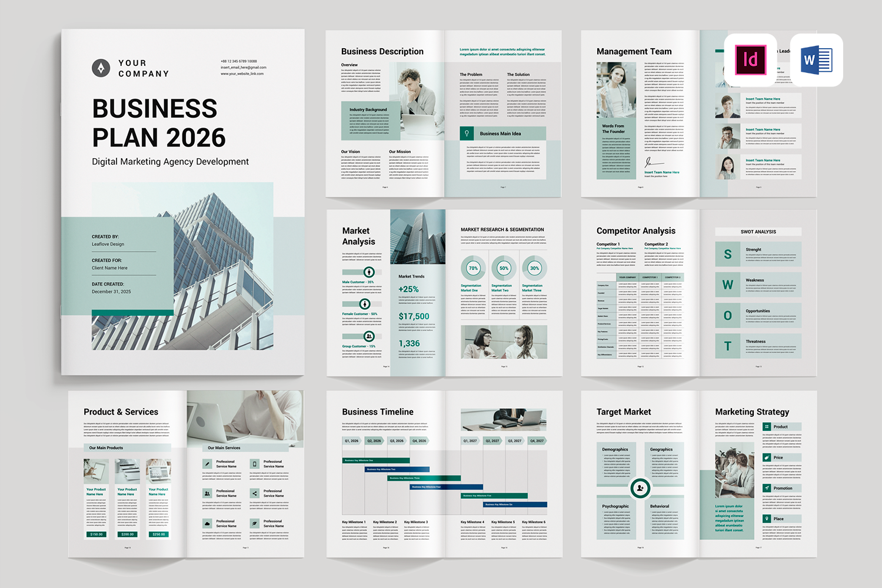Click the Place pin icon in Marketing Strategy
Image resolution: width=882 pixels, height=588 pixels.
(767, 519)
